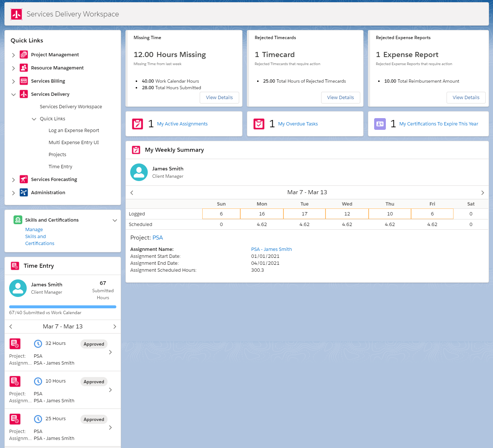Click the submitted hours progress bar
This screenshot has width=493, height=448.
click(63, 307)
